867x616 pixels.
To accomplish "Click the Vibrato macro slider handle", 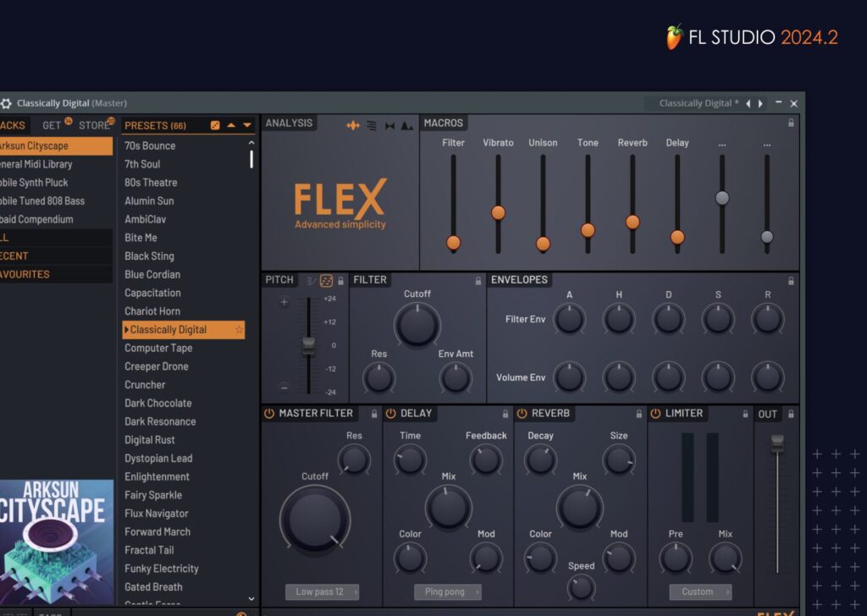I will click(498, 212).
